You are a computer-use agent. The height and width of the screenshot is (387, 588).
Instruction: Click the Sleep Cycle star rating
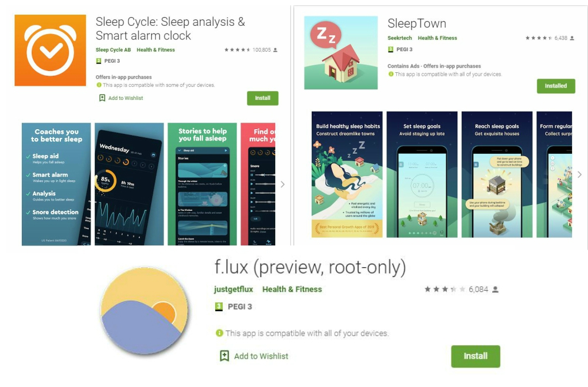click(x=238, y=50)
